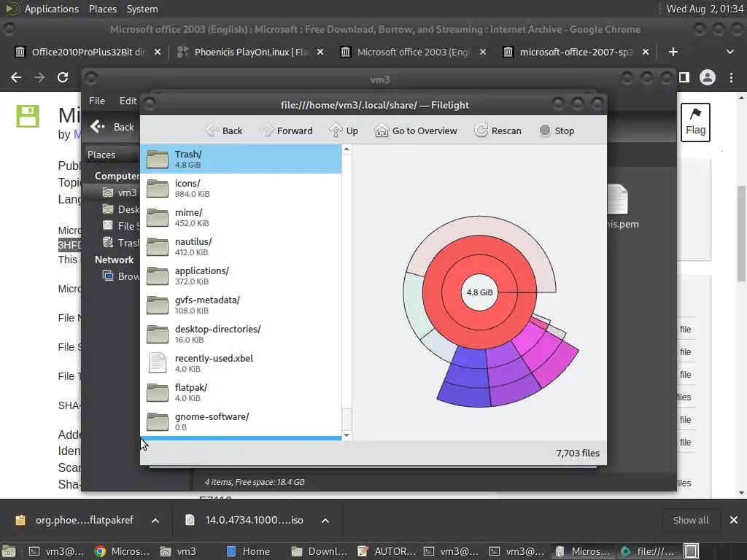Image resolution: width=747 pixels, height=560 pixels.
Task: Select the icons/ folder entry
Action: point(241,188)
